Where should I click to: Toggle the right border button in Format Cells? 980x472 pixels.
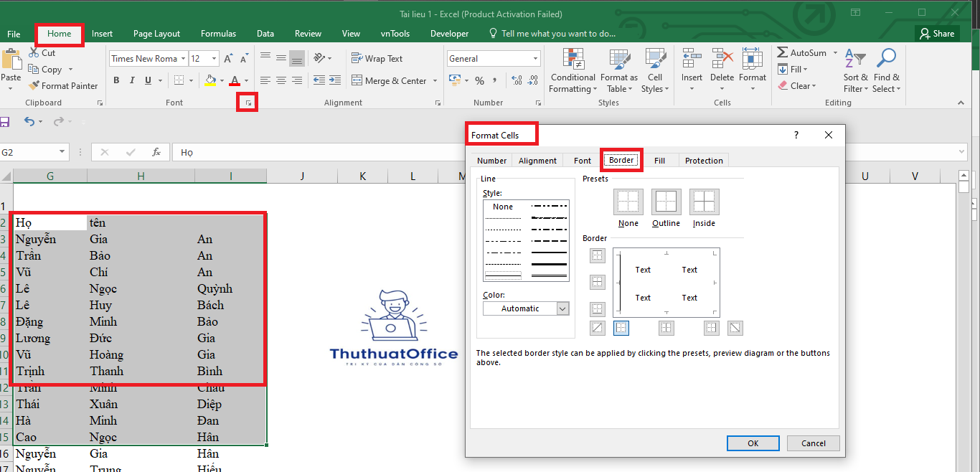click(711, 328)
